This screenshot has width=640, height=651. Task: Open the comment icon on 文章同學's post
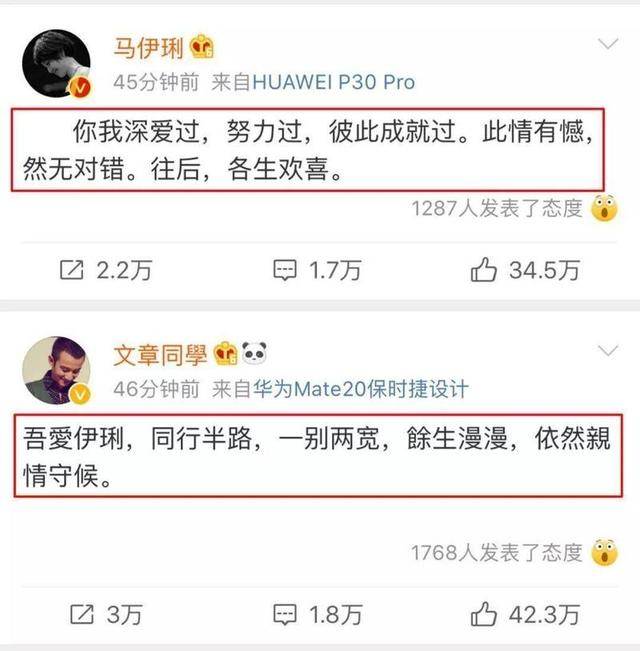285,614
